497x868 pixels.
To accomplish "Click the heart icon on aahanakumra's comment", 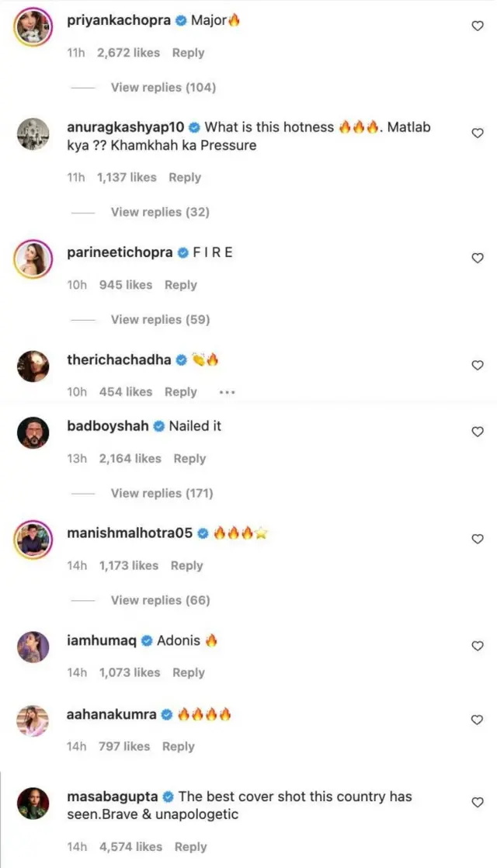I will 478,720.
